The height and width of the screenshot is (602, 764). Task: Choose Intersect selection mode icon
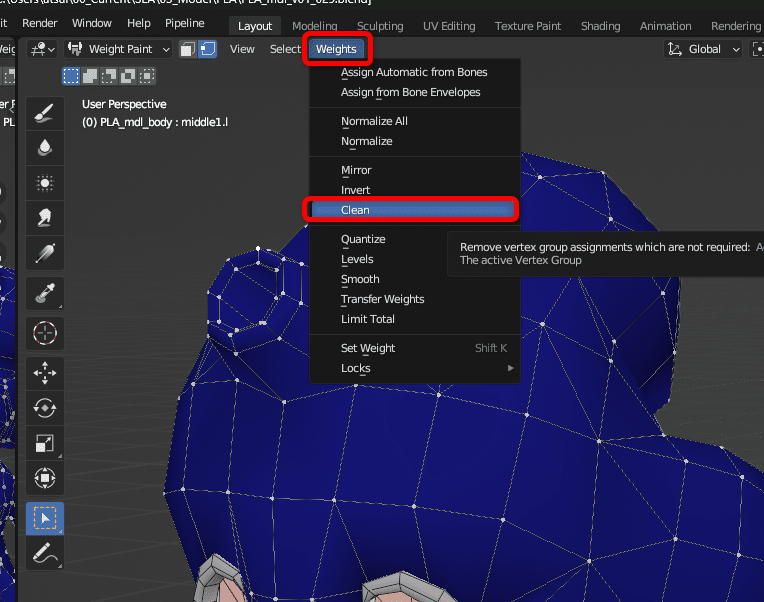tap(147, 76)
